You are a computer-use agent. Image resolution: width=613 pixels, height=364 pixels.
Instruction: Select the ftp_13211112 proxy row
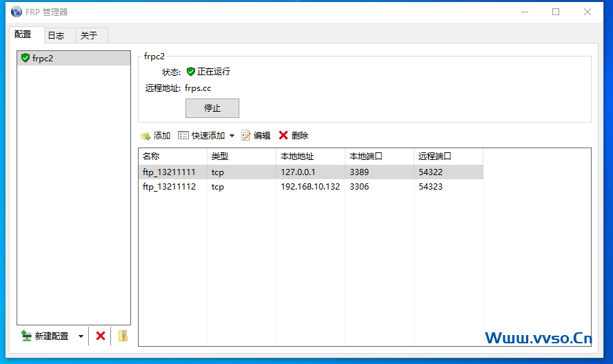[x=311, y=187]
